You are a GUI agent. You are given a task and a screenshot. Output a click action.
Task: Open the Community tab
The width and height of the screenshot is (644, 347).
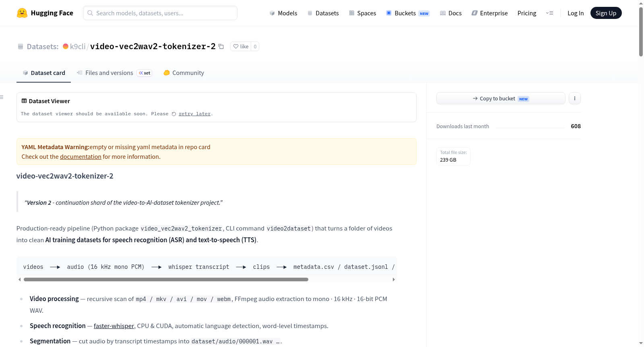[184, 73]
